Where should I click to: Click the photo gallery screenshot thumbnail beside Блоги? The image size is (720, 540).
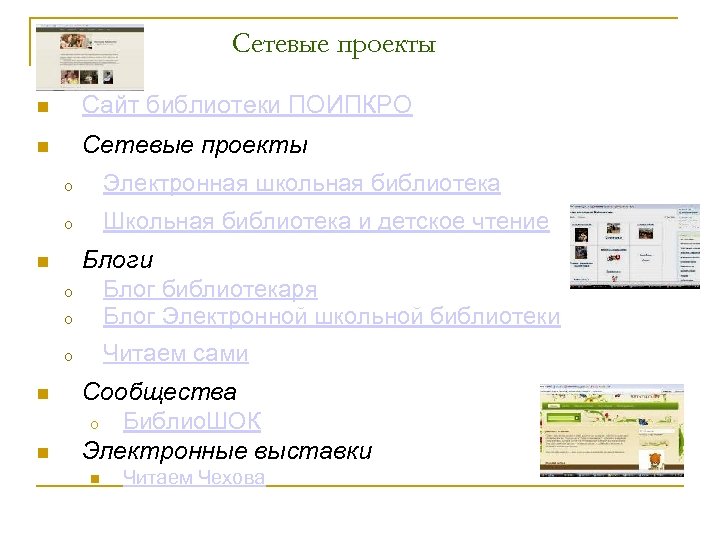635,247
